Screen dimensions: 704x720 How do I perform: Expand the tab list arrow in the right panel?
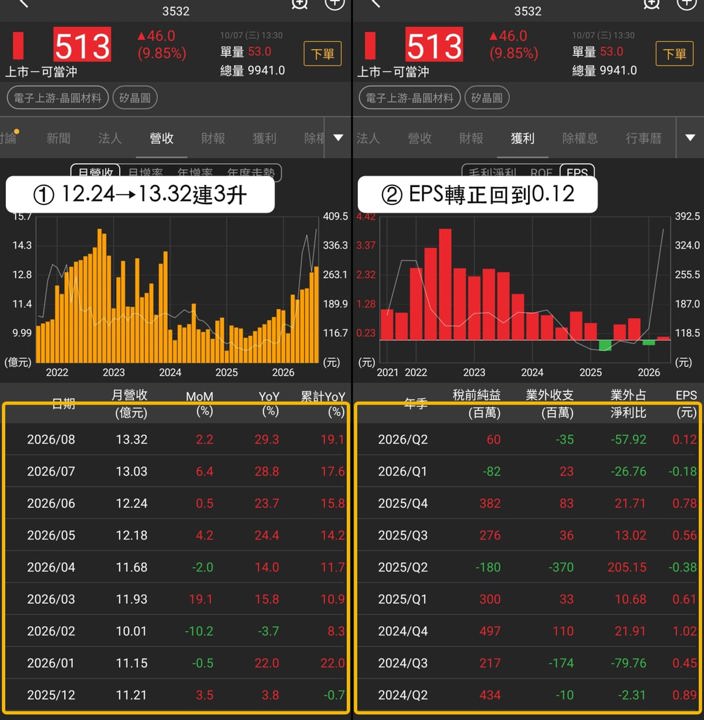pyautogui.click(x=690, y=138)
